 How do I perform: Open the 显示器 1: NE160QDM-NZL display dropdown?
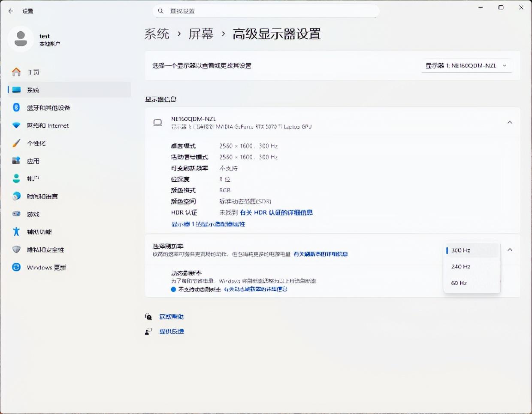tap(466, 66)
